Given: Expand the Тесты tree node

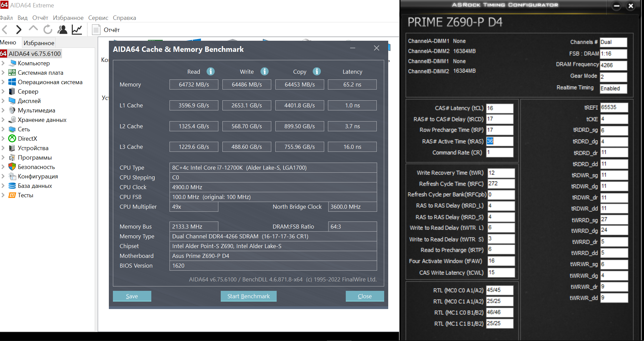Looking at the screenshot, I should (x=3, y=195).
